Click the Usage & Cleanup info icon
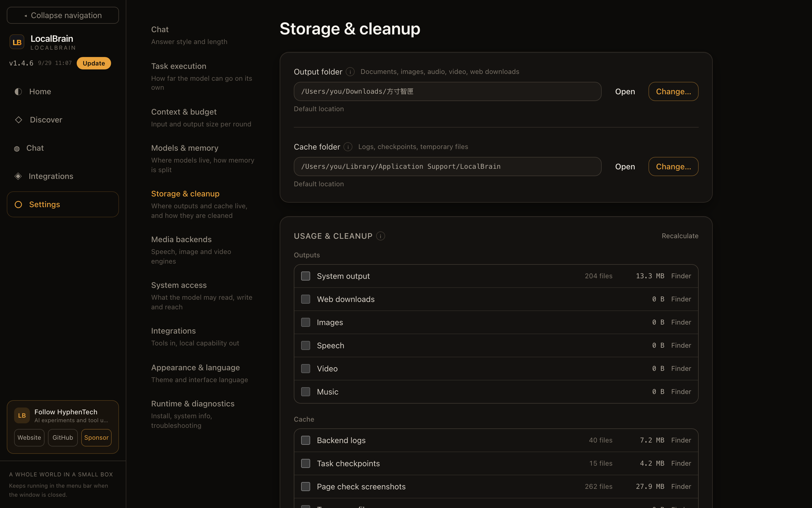The height and width of the screenshot is (508, 812). [381, 236]
